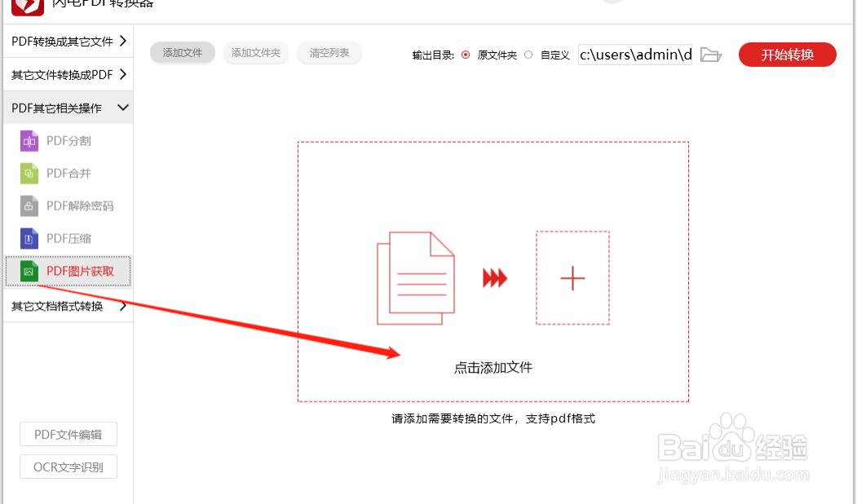Click the PDF其它相关操作 label
Screen dimensions: 857x504
click(57, 108)
